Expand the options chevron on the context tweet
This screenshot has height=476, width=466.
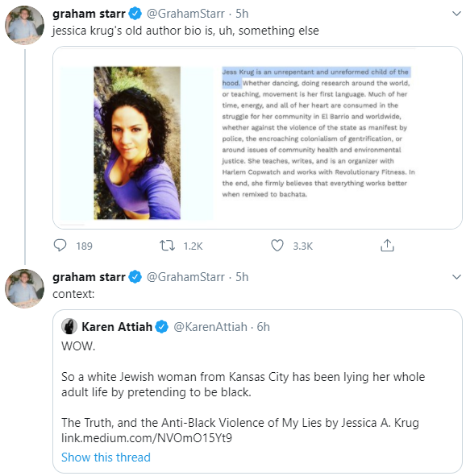click(x=456, y=277)
